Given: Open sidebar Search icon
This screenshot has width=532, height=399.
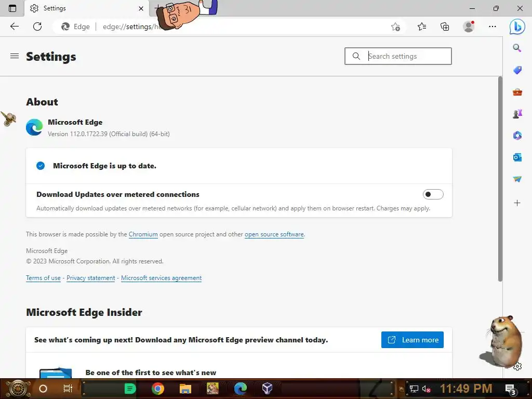Looking at the screenshot, I should pos(517,48).
